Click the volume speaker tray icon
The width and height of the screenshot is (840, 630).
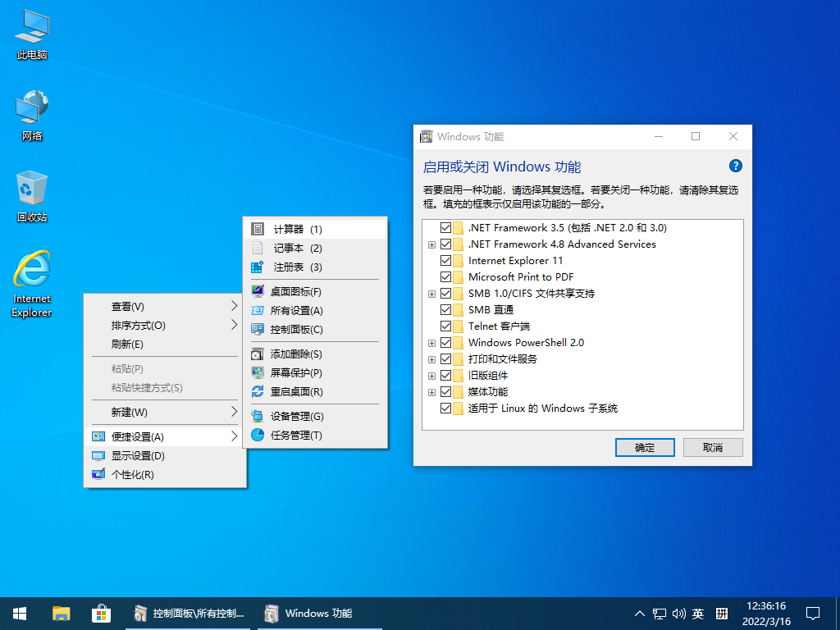678,614
